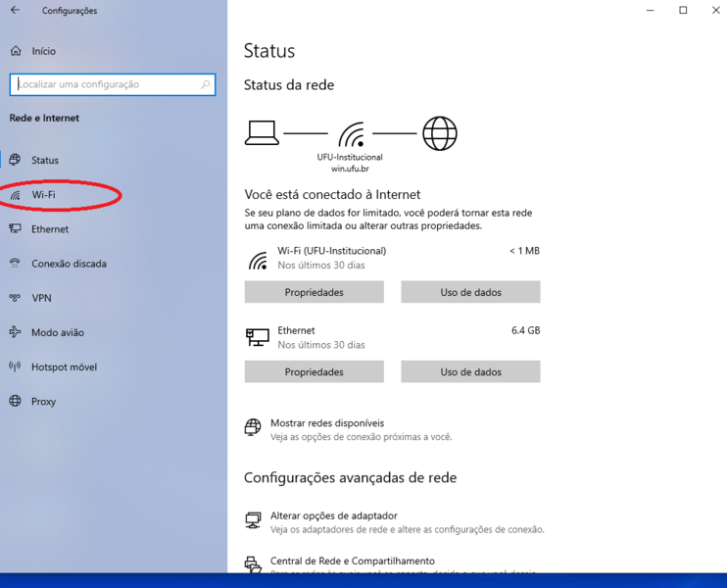727x588 pixels.
Task: Click the Proxy globe icon
Action: tap(15, 401)
